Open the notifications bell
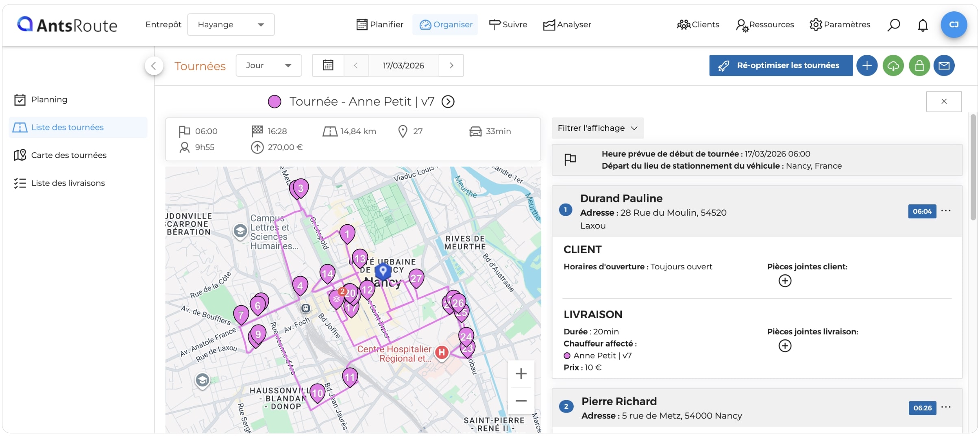Viewport: 980px width, 436px height. (x=923, y=25)
